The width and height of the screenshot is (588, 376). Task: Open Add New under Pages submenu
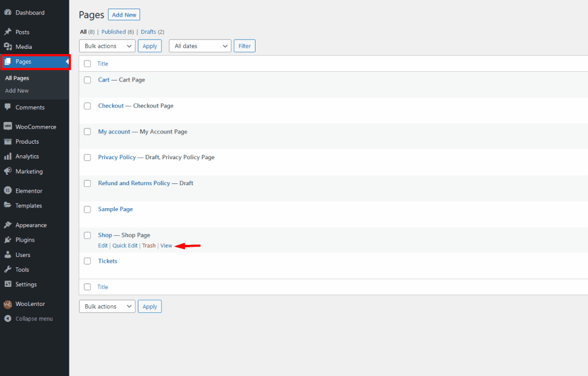[x=17, y=91]
